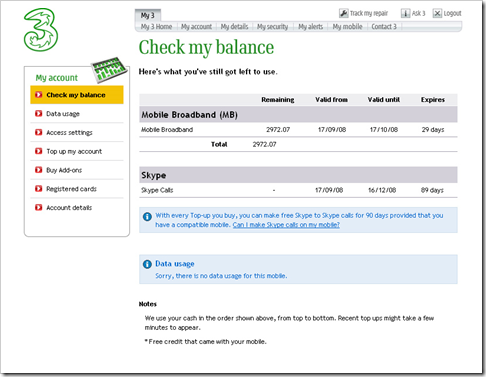The image size is (486, 377).
Task: Click the green 3 logo
Action: pyautogui.click(x=41, y=30)
